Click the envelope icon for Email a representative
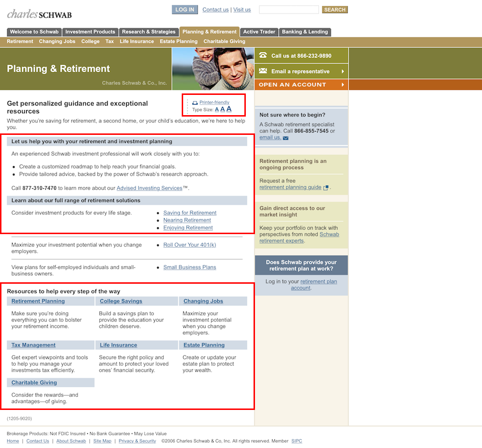Screen dimensions: 482x448 coord(263,71)
